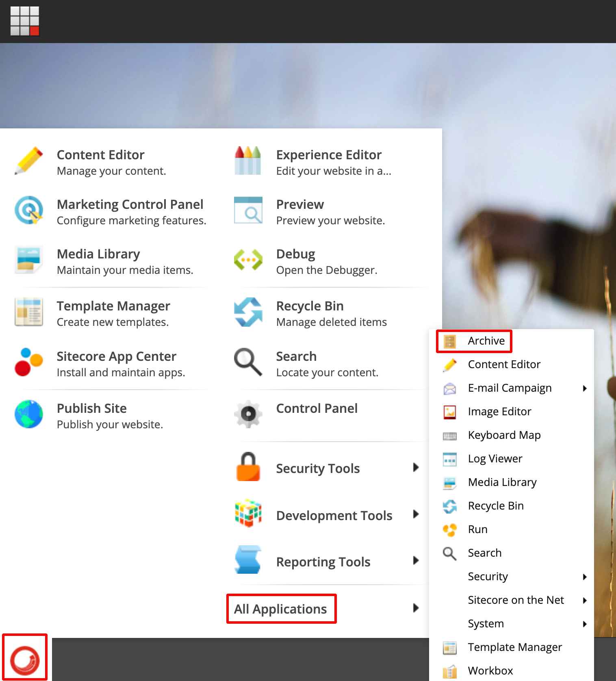Click the Experience Editor crayons icon
This screenshot has width=616, height=681.
248,161
